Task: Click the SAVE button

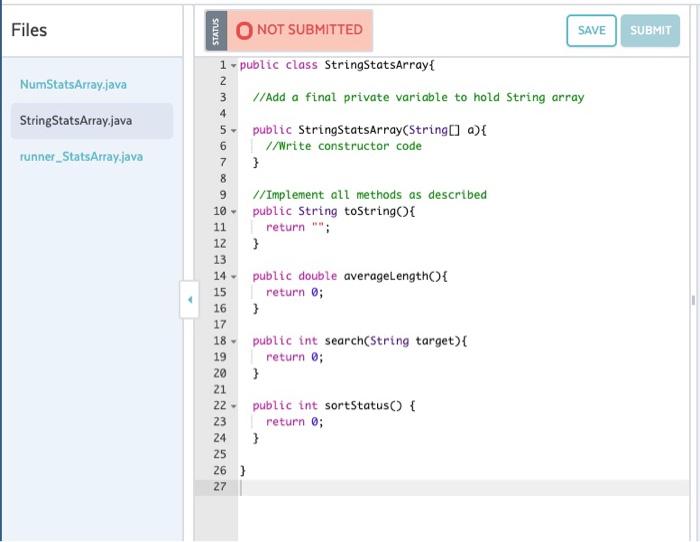Action: (x=591, y=30)
